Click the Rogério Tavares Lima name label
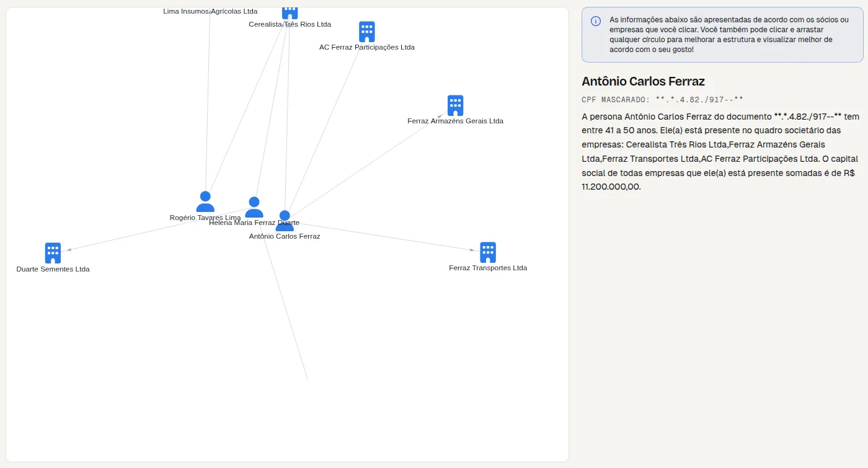868x468 pixels. [x=205, y=218]
